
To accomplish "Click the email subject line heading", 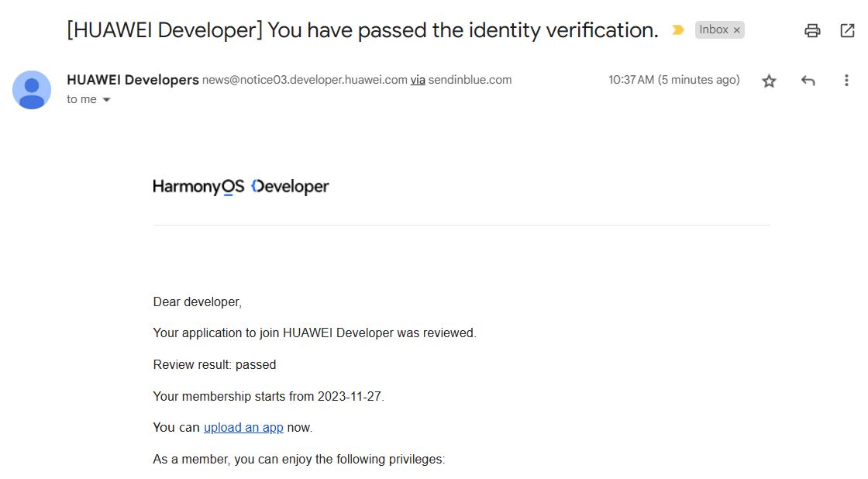I will [363, 30].
